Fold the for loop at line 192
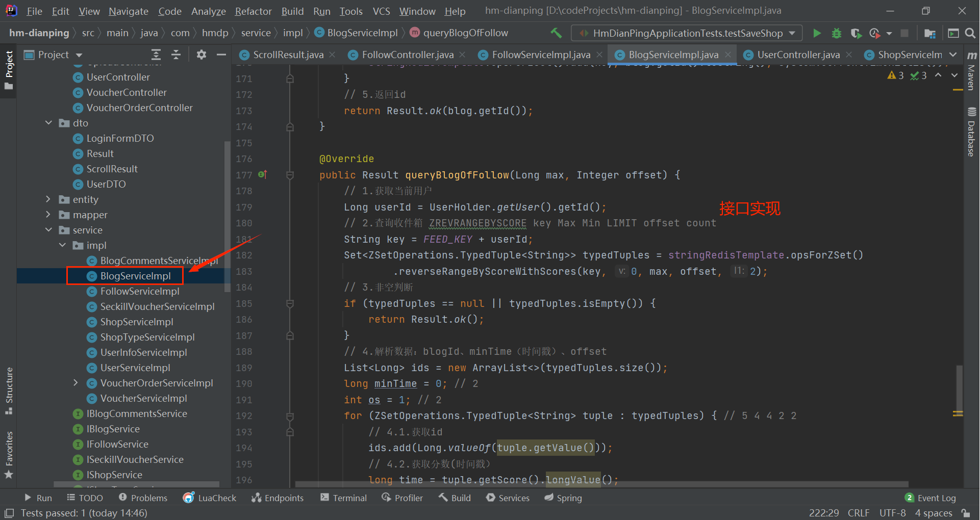The height and width of the screenshot is (520, 980). [290, 416]
